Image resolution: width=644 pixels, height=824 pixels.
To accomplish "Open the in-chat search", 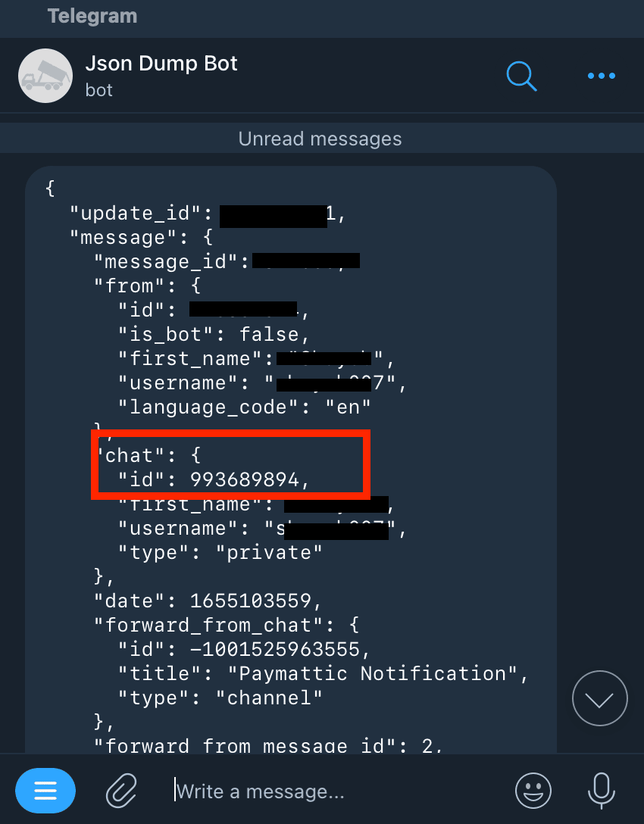I will tap(521, 76).
